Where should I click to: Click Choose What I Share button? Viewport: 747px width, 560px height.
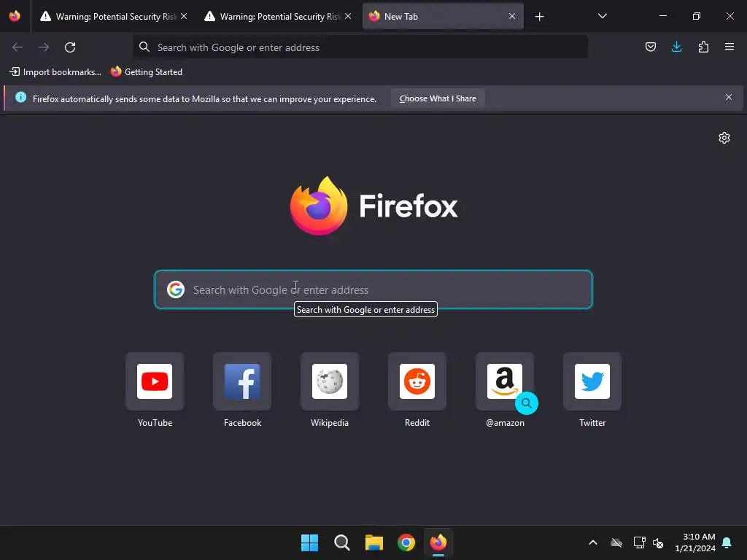(x=438, y=98)
